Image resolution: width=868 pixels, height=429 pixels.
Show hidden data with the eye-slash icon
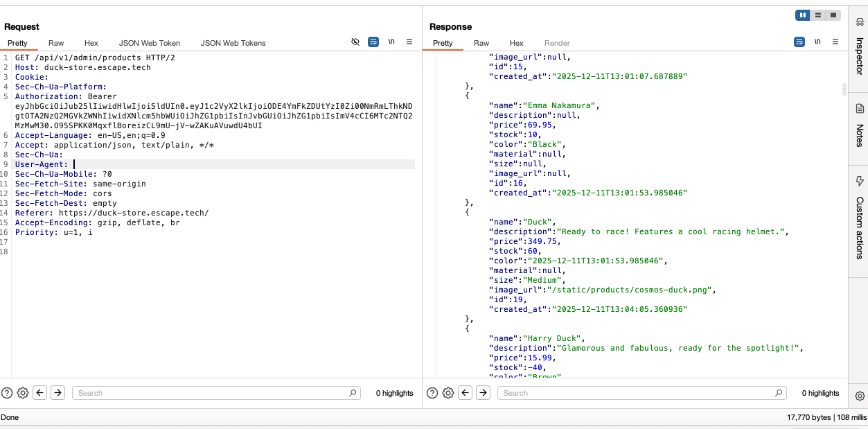[x=355, y=42]
